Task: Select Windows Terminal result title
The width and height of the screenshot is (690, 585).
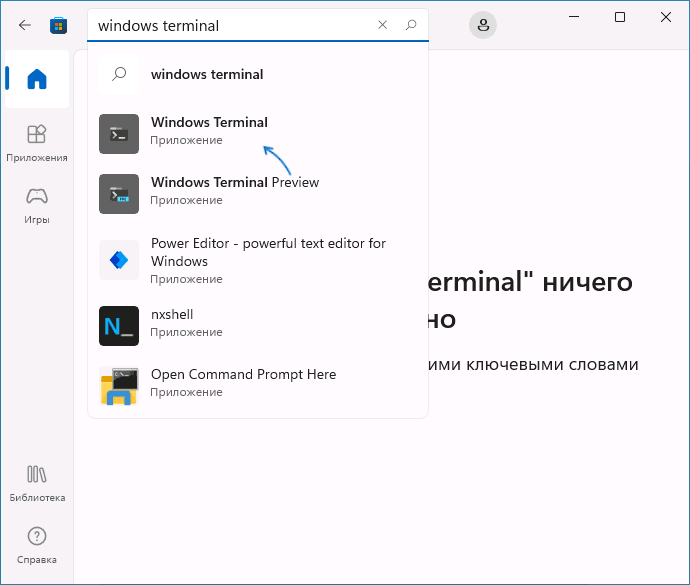Action: [209, 122]
